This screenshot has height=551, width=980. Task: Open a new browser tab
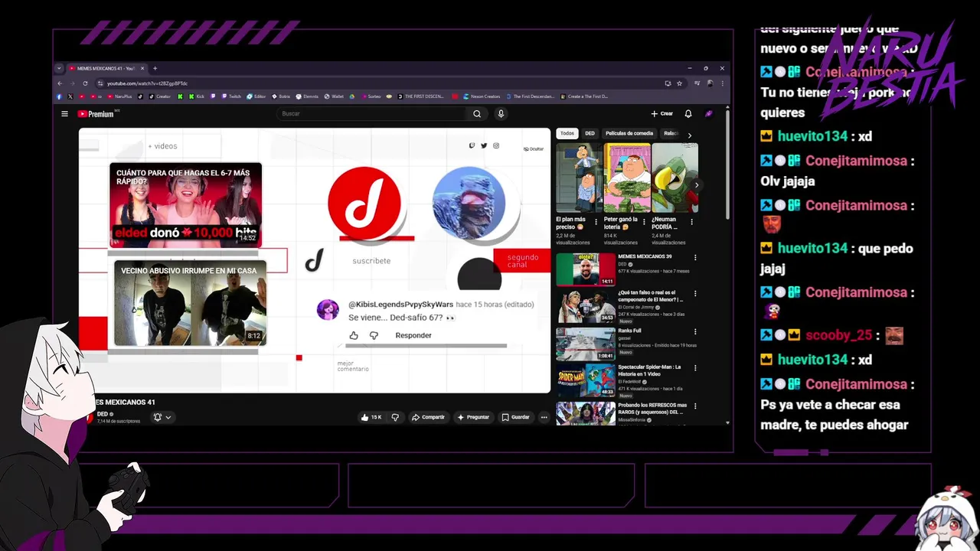pos(155,68)
